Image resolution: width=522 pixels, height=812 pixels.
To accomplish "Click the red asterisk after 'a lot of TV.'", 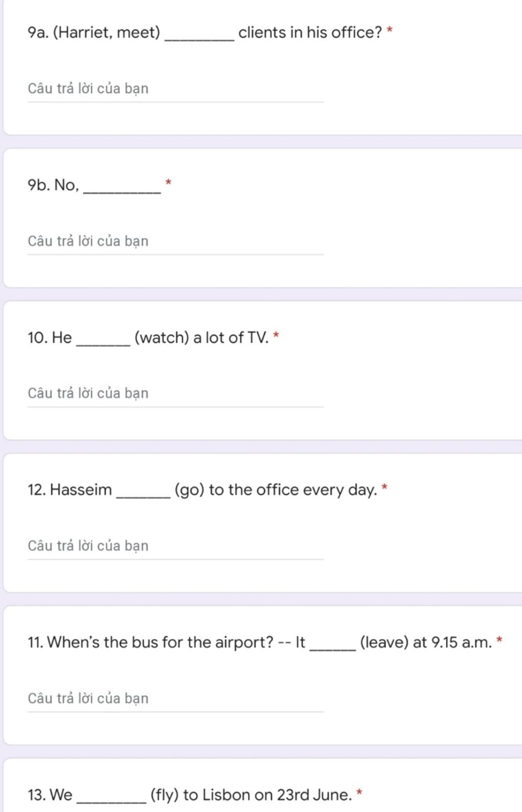I will (276, 335).
